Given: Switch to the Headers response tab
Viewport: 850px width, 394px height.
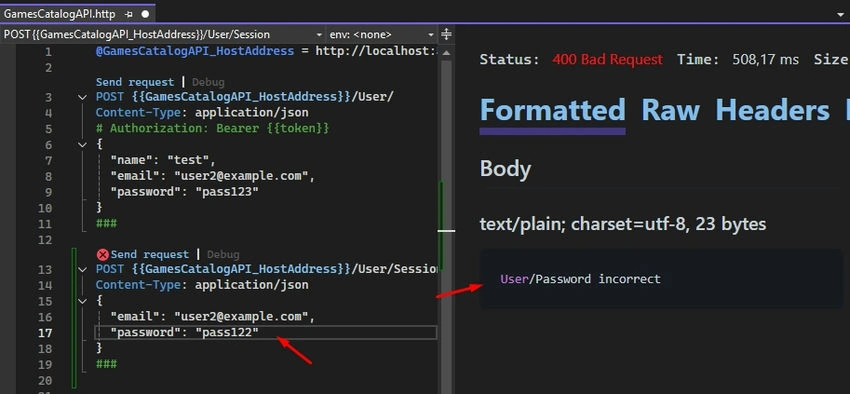Looking at the screenshot, I should pyautogui.click(x=772, y=110).
